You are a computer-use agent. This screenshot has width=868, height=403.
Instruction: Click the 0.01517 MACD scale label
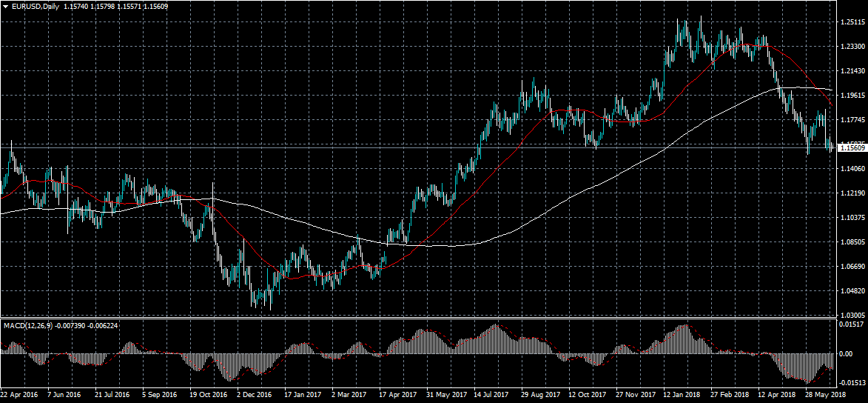click(852, 324)
